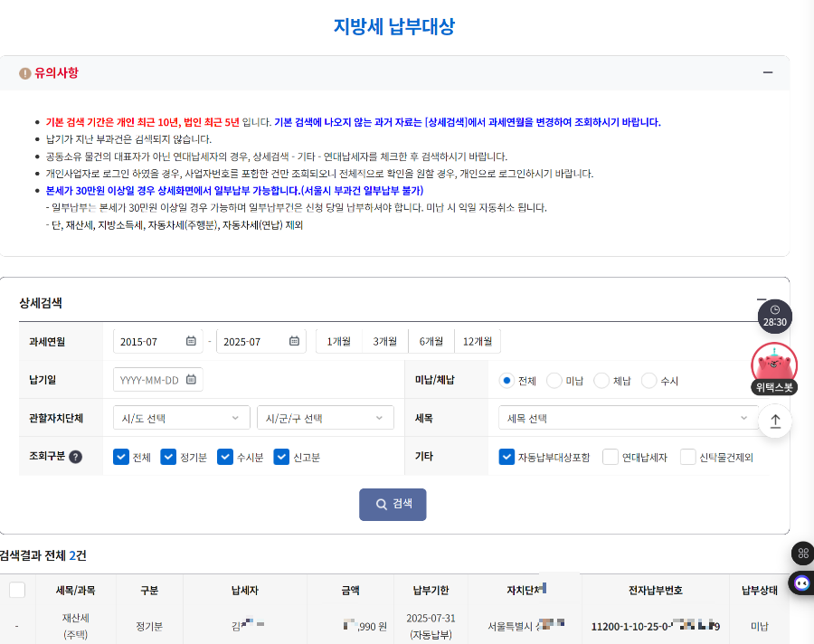This screenshot has width=814, height=644.
Task: Uncheck the 정기분 checkbox
Action: (169, 457)
